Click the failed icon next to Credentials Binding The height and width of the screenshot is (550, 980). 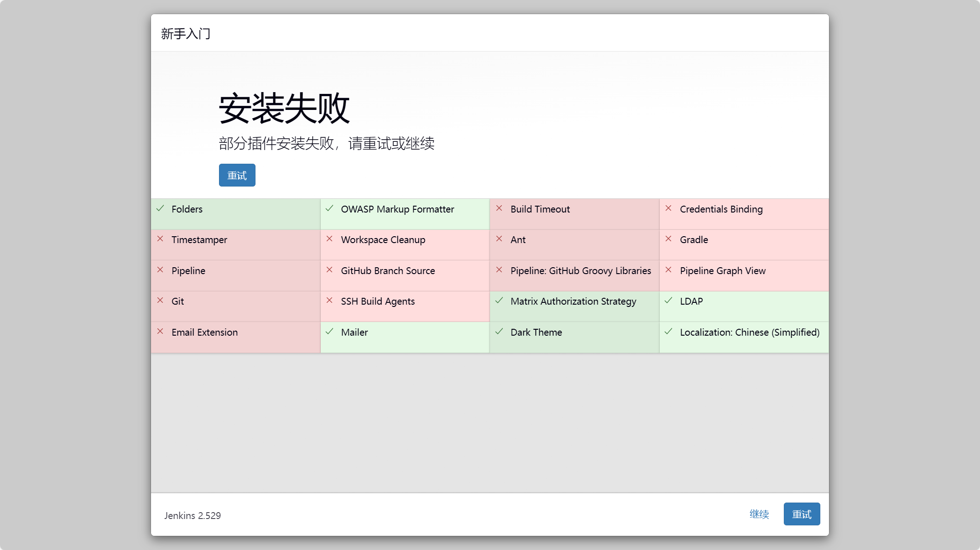pos(668,208)
